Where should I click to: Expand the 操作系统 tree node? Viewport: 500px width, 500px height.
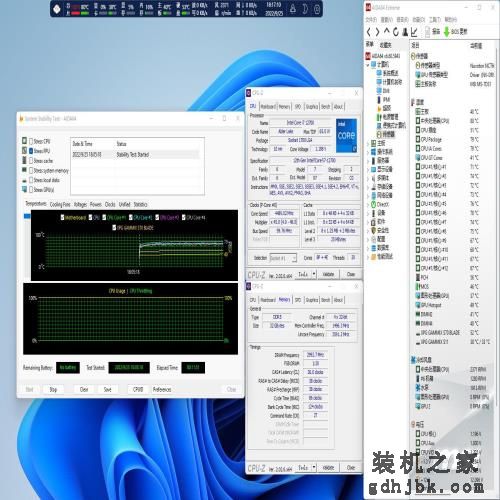(368, 152)
